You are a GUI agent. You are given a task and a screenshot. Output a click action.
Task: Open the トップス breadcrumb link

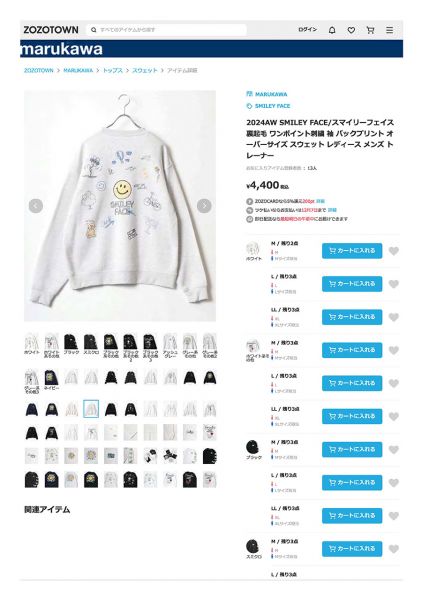(113, 70)
